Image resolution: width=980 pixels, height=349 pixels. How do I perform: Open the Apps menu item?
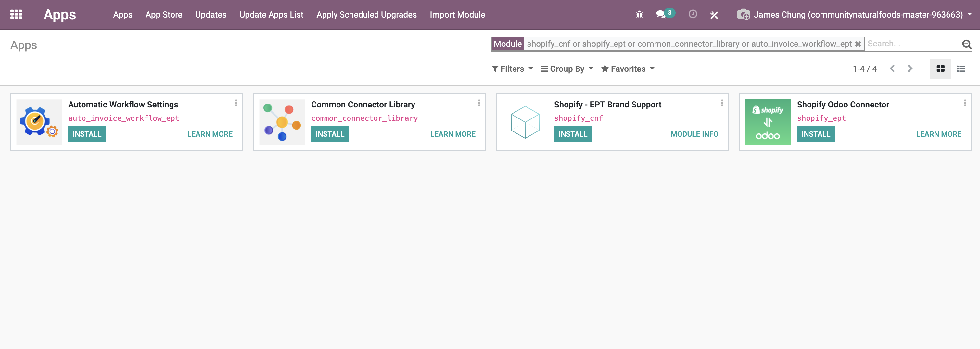coord(122,15)
